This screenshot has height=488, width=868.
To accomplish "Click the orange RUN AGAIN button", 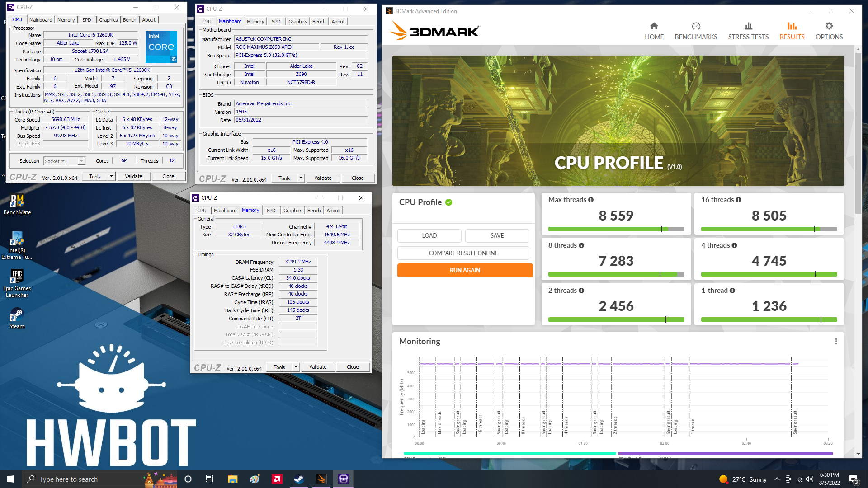I will [465, 270].
